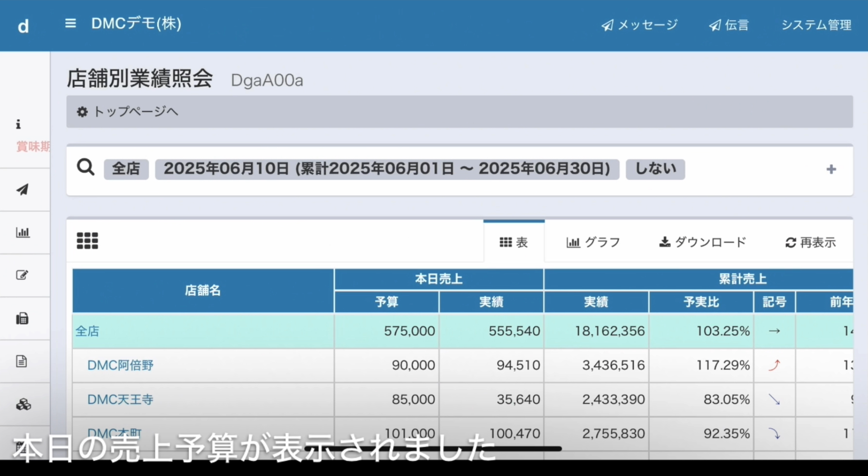Open the fax/calculator sidebar icon
This screenshot has height=476, width=868.
(x=22, y=318)
